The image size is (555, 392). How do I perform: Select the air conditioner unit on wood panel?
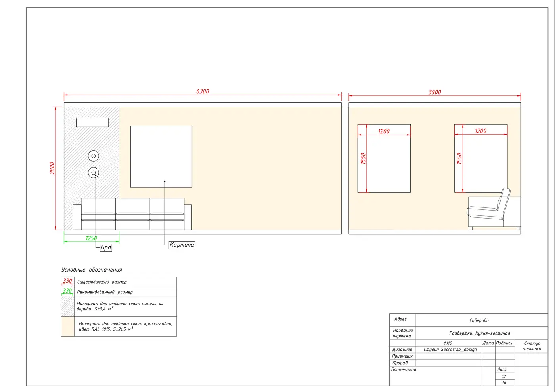tap(92, 122)
